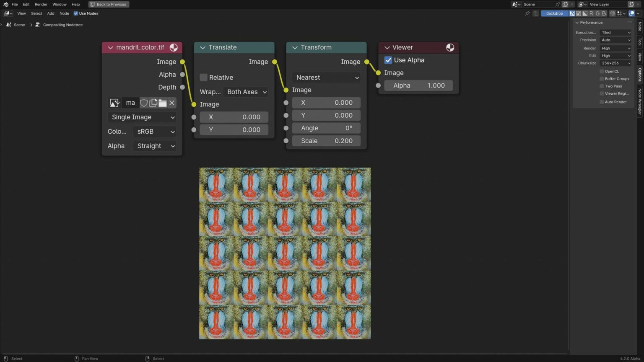Enable the Two Pass option in Performance panel

tap(602, 86)
